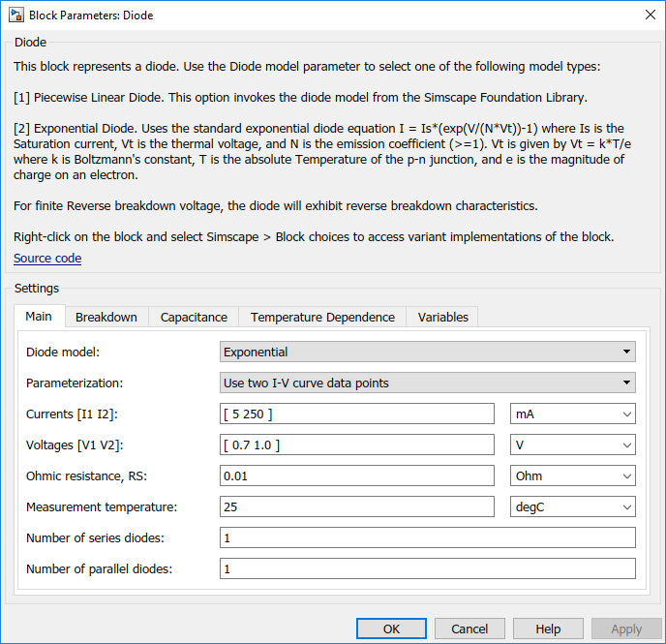Open the Source code link

[47, 259]
